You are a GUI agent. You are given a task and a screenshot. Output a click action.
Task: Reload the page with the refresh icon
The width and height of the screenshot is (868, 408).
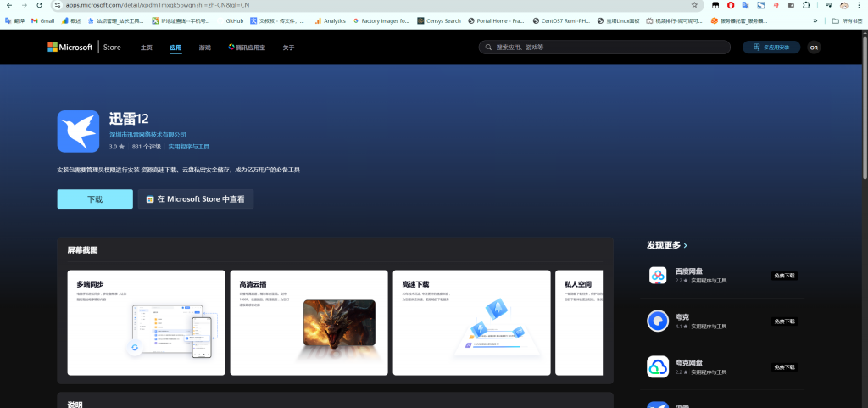click(39, 5)
